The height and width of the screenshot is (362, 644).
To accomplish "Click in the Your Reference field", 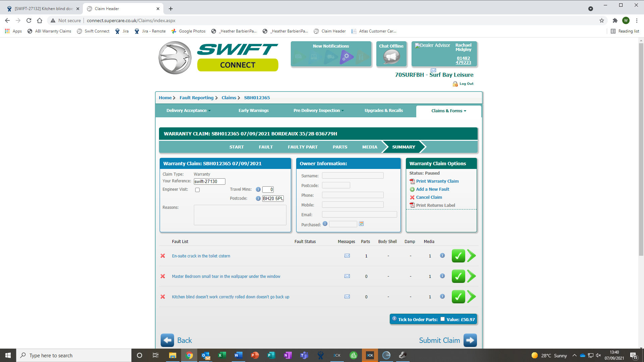I will pos(209,181).
